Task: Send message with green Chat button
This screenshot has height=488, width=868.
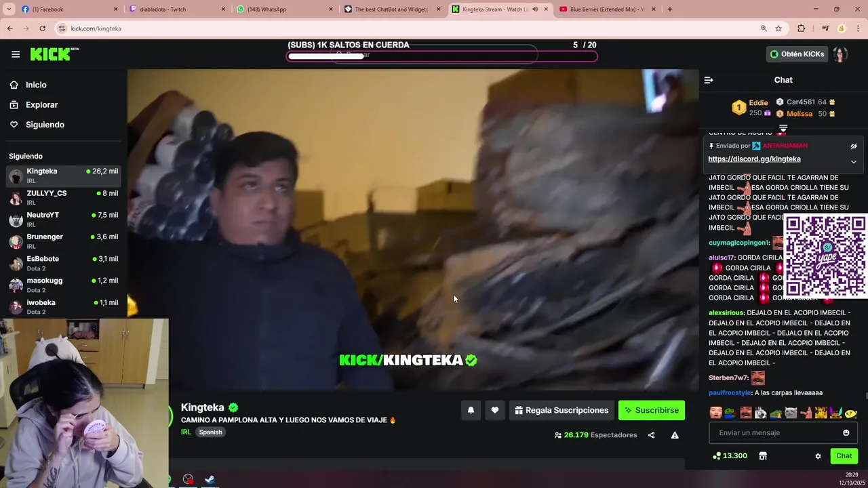Action: [844, 456]
